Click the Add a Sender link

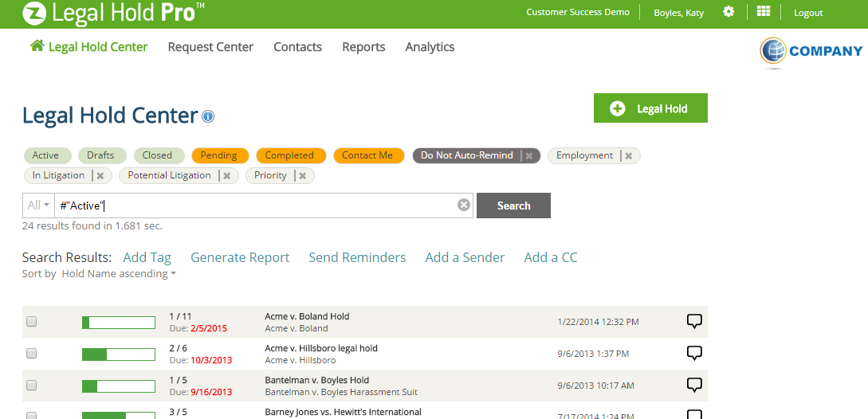pos(465,257)
